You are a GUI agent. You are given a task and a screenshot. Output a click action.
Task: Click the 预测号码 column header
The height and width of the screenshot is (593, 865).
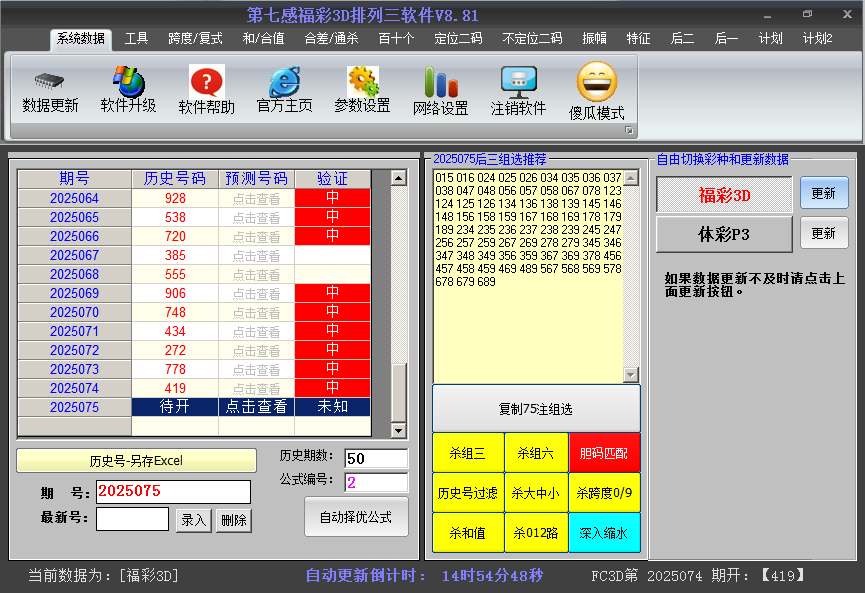click(257, 179)
